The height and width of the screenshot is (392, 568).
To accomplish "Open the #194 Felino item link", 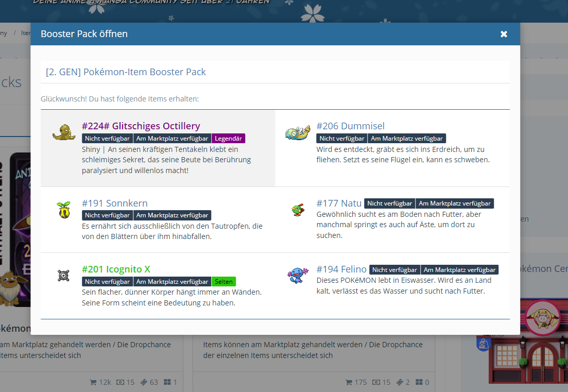I will click(x=341, y=269).
